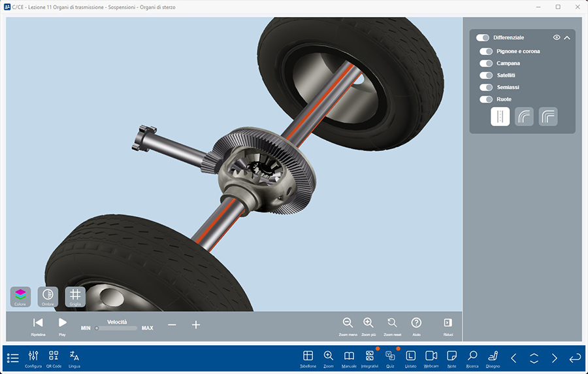Toggle the Pignone e corona switch
The image size is (588, 374).
tap(486, 52)
